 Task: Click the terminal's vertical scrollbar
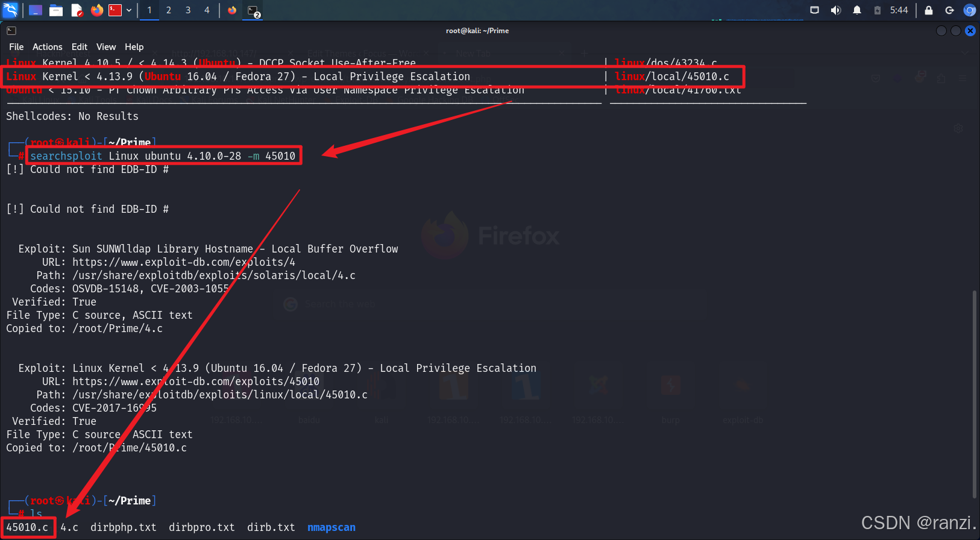pyautogui.click(x=974, y=394)
